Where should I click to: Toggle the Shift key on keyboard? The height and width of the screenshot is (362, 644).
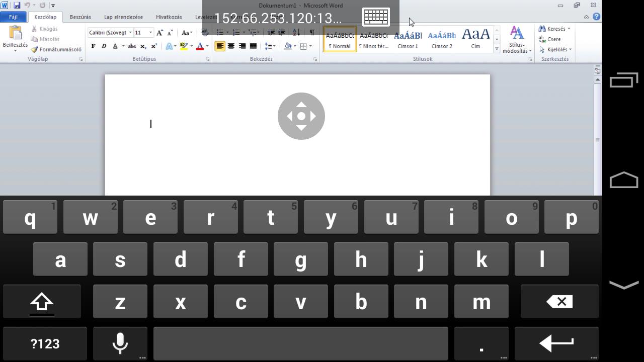(42, 302)
